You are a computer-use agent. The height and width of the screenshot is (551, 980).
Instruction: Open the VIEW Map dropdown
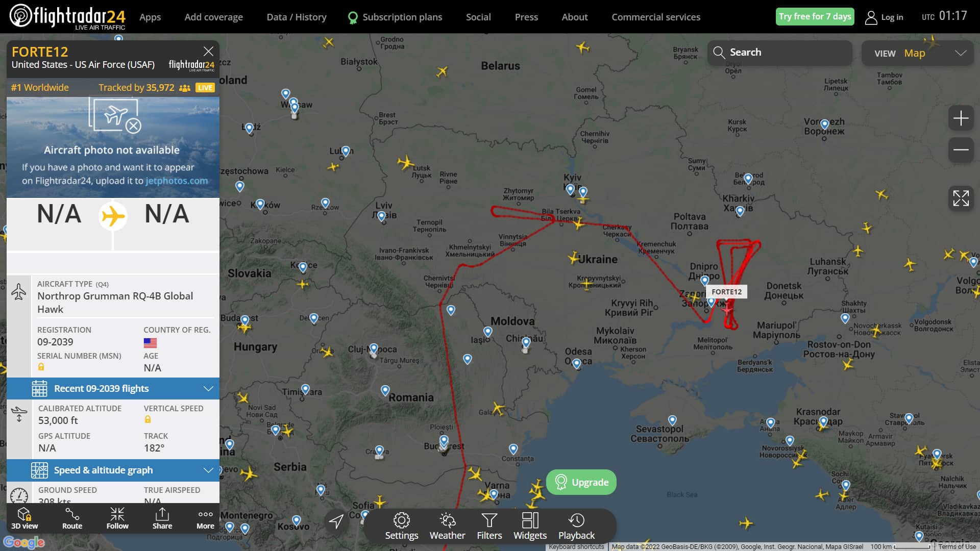click(918, 53)
